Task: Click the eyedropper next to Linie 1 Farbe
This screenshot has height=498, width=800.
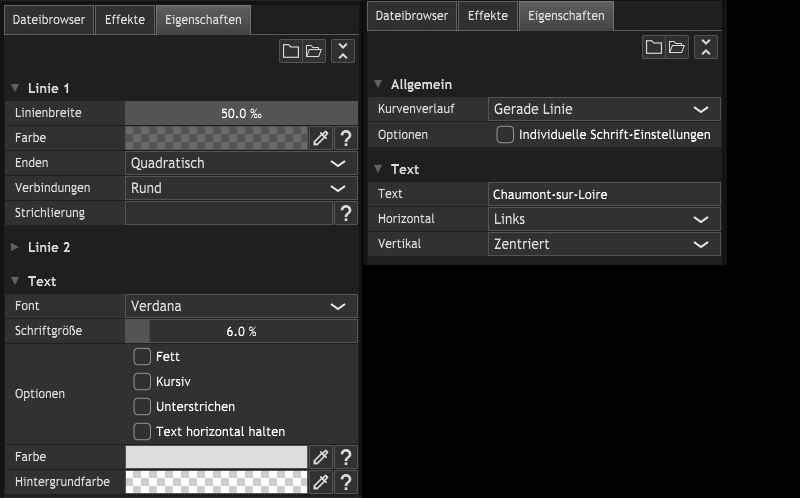Action: point(321,138)
